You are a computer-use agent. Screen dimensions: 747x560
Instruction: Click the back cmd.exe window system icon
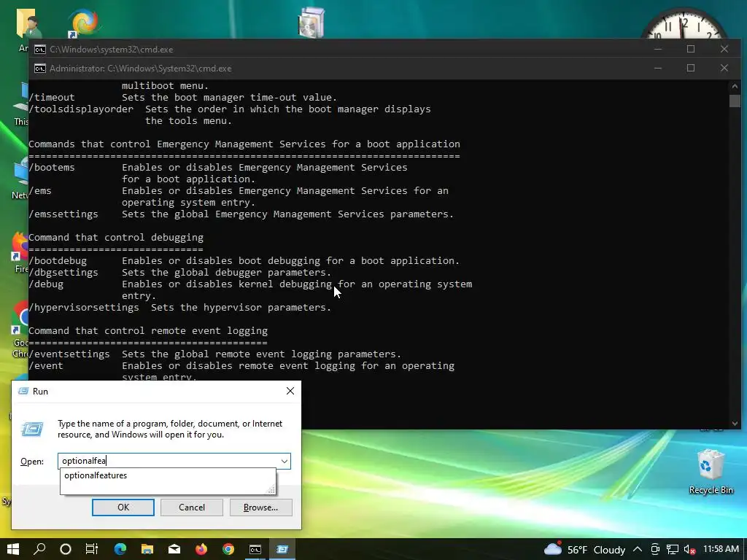(x=40, y=50)
